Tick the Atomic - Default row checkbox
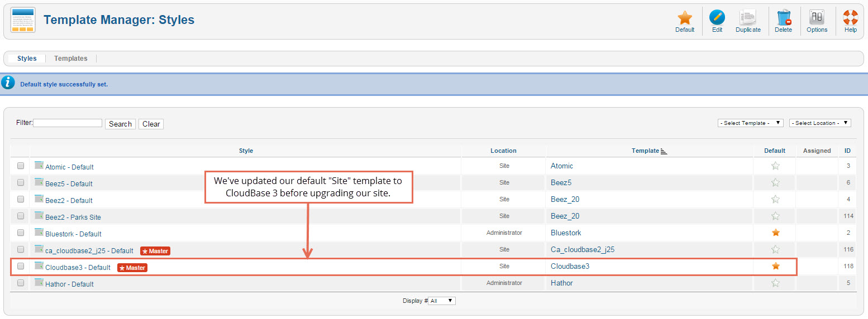This screenshot has width=868, height=319. pos(21,166)
